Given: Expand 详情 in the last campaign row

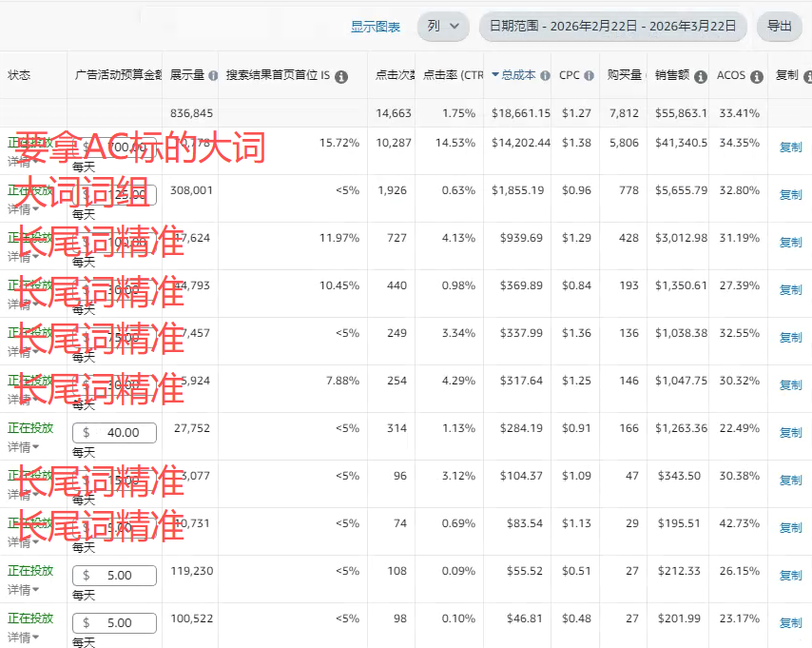Looking at the screenshot, I should click(x=24, y=638).
